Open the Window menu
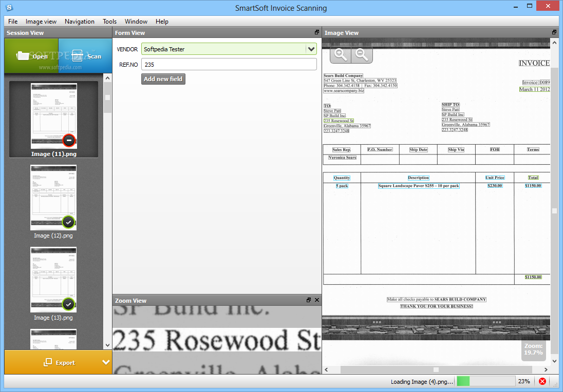 point(136,22)
